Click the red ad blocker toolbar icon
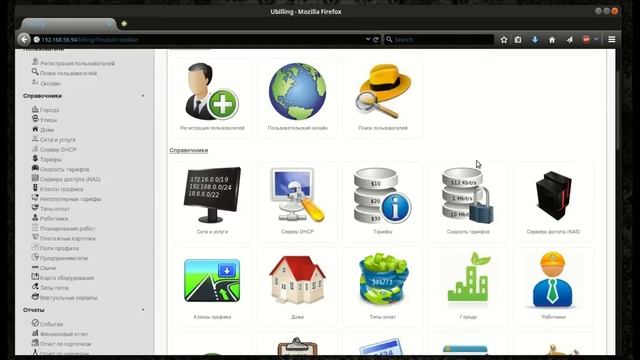This screenshot has height=360, width=640. 586,39
